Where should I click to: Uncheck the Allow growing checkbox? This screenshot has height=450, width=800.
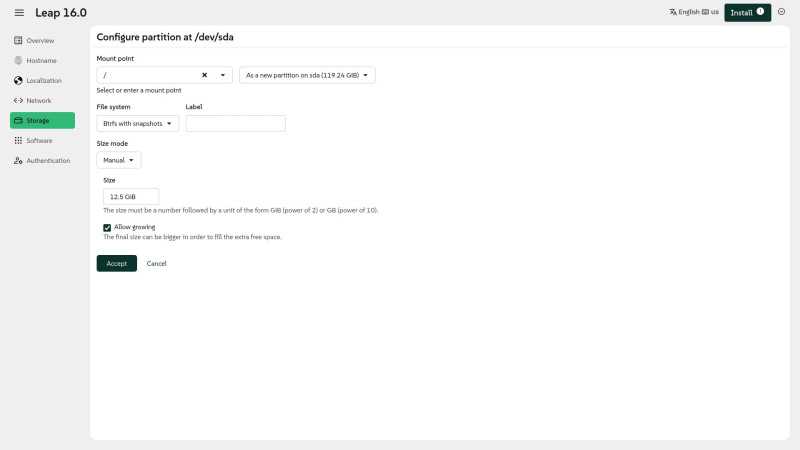107,228
